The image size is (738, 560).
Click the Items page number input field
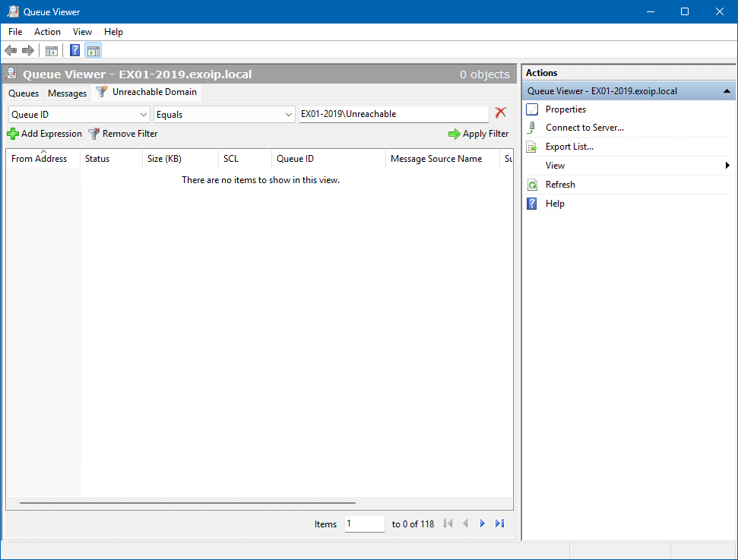point(364,524)
